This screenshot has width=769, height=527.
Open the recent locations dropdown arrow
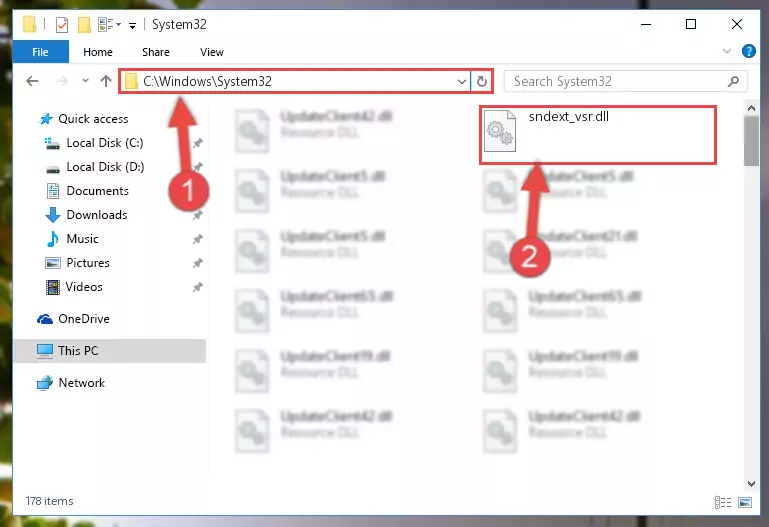pos(85,80)
